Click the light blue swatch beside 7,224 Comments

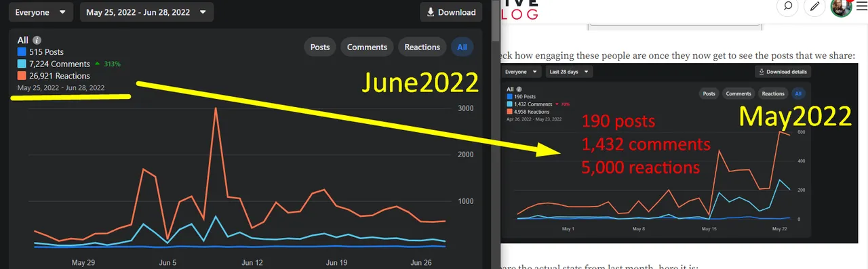pyautogui.click(x=22, y=64)
